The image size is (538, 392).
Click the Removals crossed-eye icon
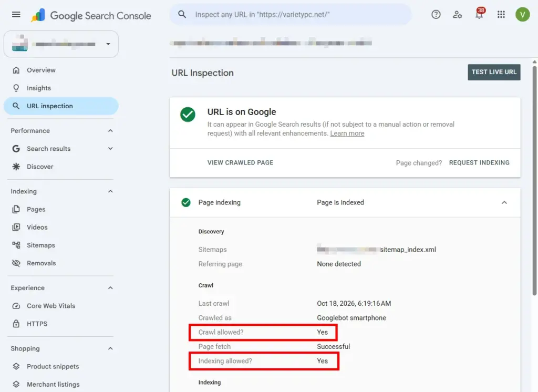(16, 263)
